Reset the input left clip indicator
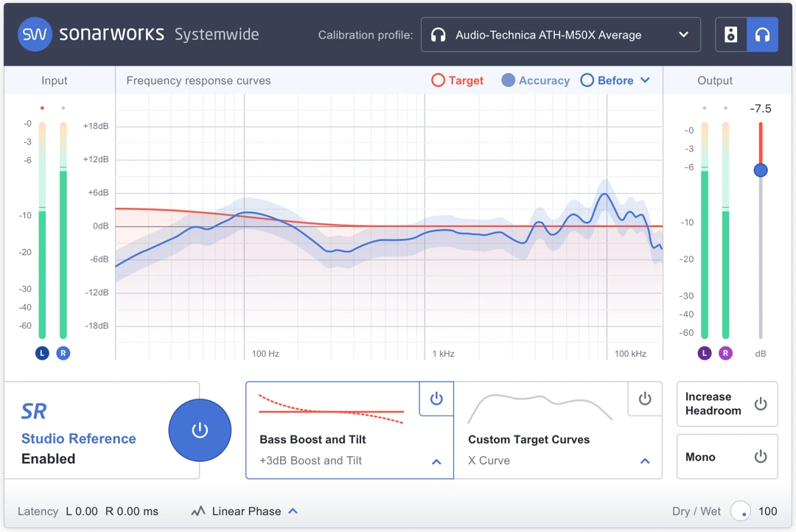 coord(42,108)
